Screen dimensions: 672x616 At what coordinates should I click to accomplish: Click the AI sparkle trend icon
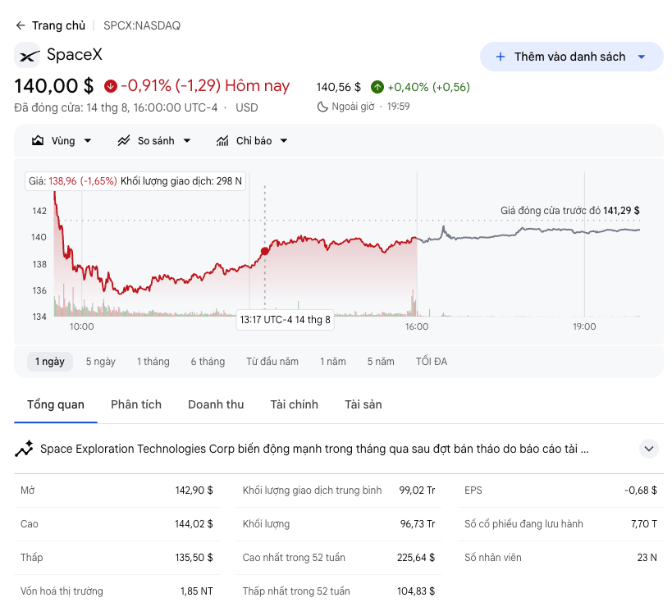click(24, 449)
